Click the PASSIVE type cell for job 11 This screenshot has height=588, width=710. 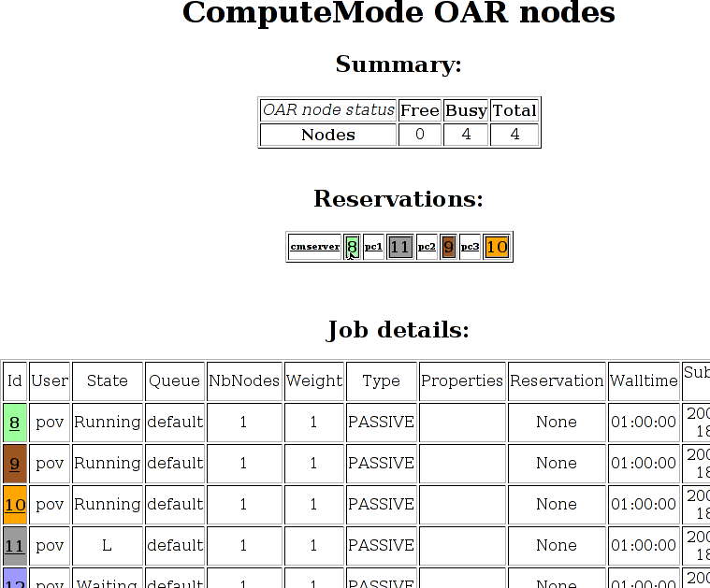point(382,545)
